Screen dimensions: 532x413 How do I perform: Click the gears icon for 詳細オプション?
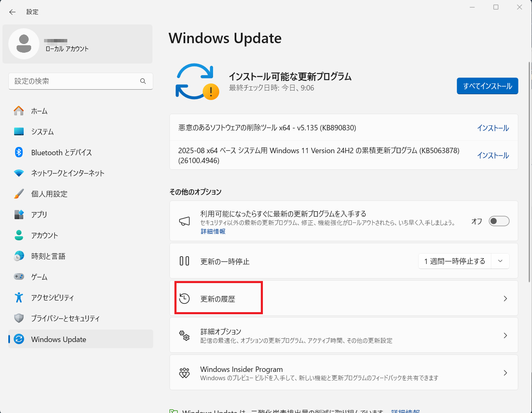click(184, 335)
